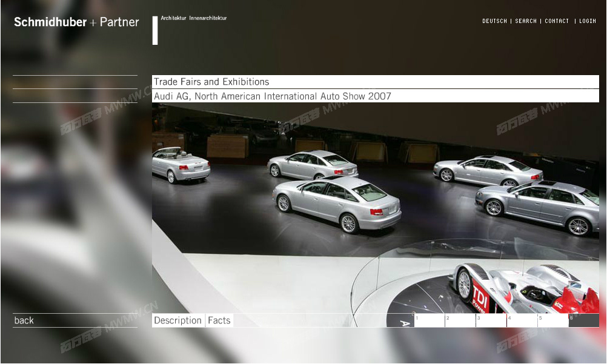Click the Architektur Innenarchitektur tagline
607x364 pixels.
tap(194, 18)
